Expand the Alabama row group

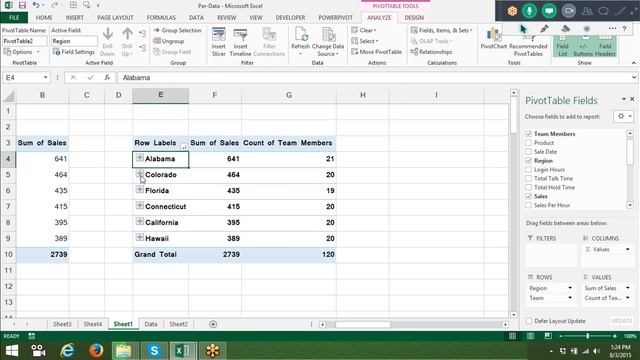click(140, 158)
